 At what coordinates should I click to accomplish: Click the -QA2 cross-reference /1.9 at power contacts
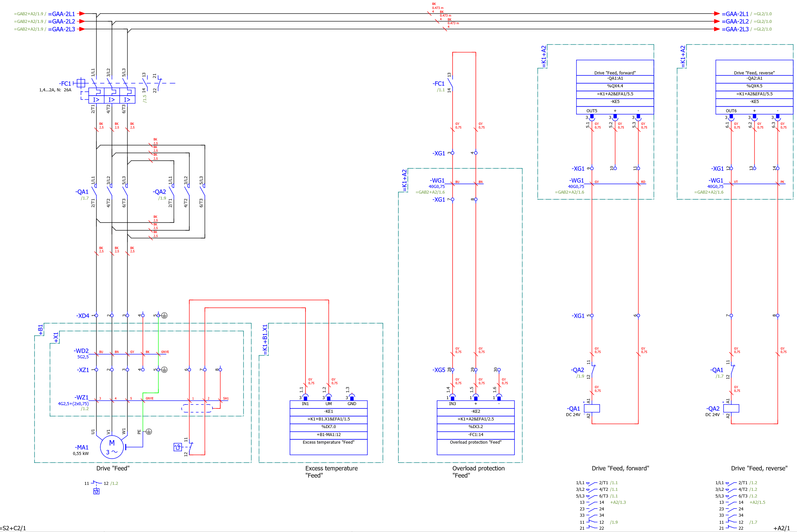click(162, 198)
